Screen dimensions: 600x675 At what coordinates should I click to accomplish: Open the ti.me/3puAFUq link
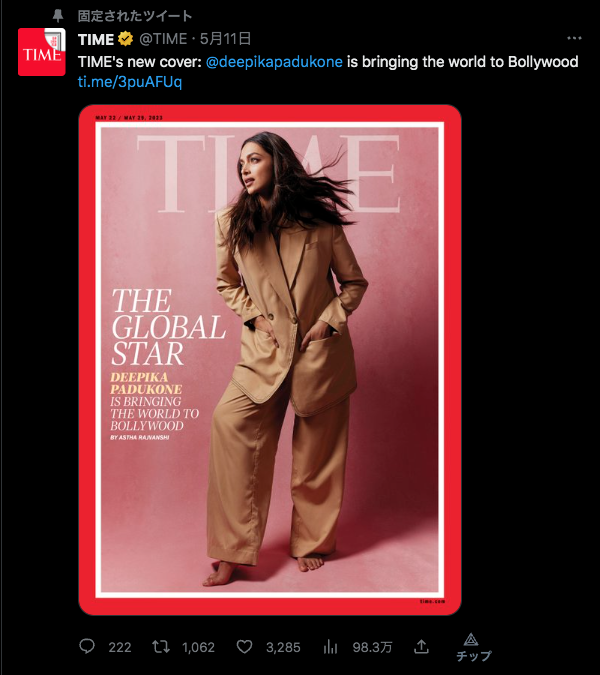point(130,82)
